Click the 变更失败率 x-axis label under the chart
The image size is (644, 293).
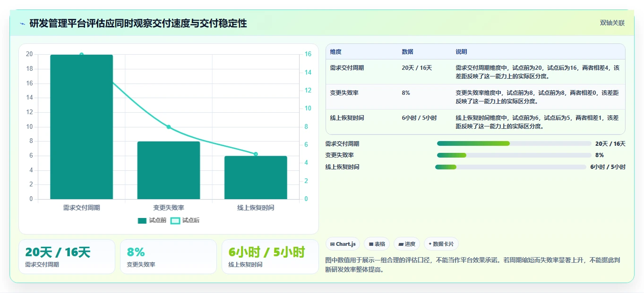(x=169, y=208)
